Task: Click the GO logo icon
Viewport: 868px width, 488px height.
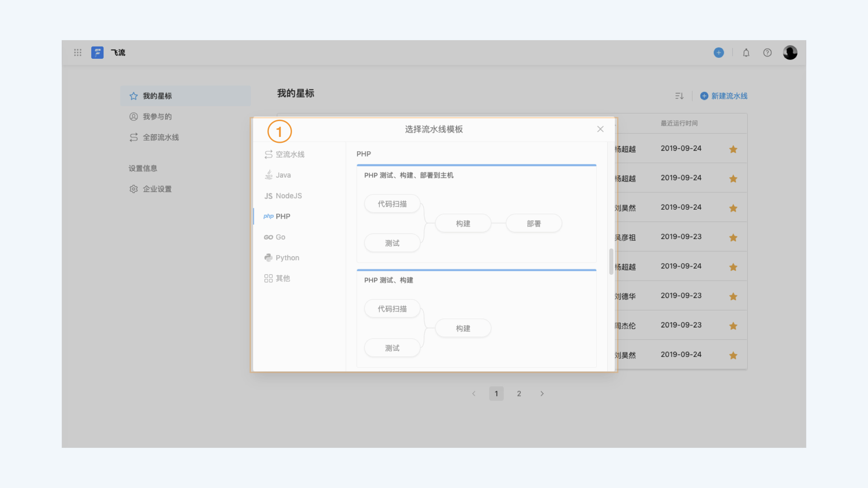Action: (x=269, y=237)
